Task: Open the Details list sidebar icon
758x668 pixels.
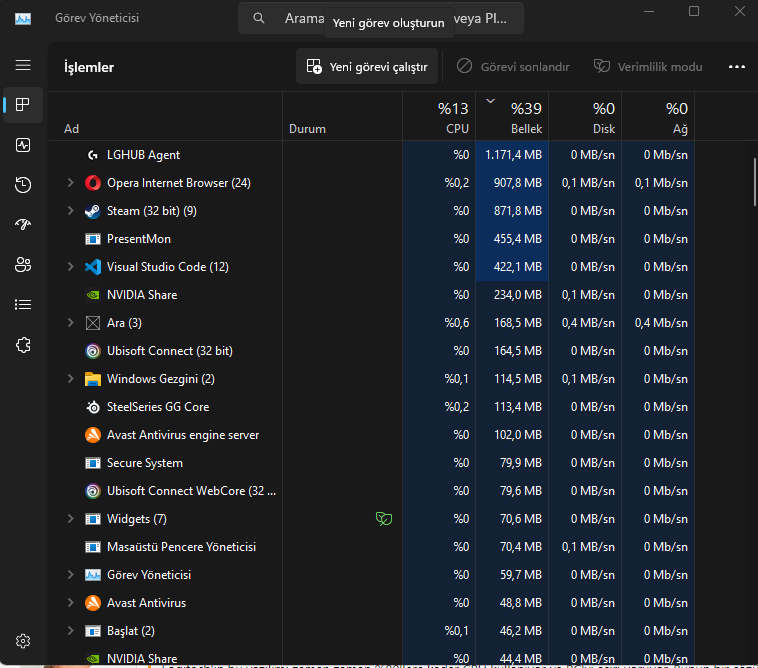Action: tap(23, 305)
